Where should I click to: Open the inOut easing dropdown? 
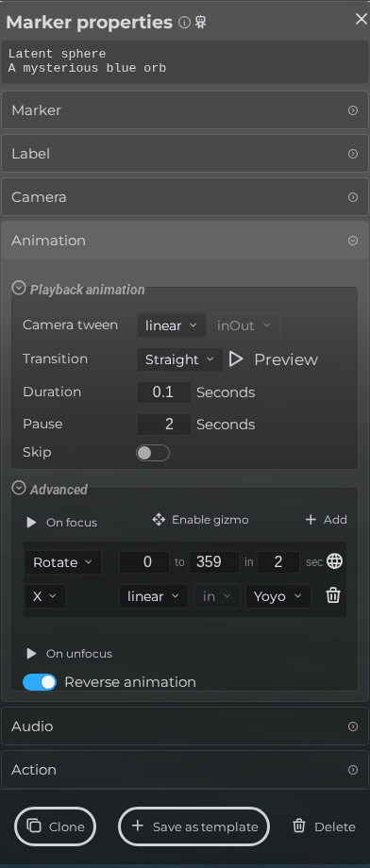[244, 325]
